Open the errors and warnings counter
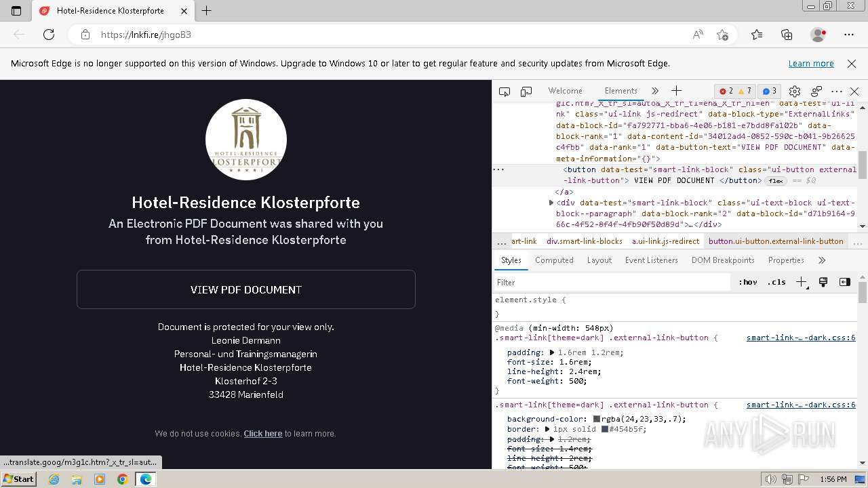Screen dimensions: 868x488 [x=736, y=91]
